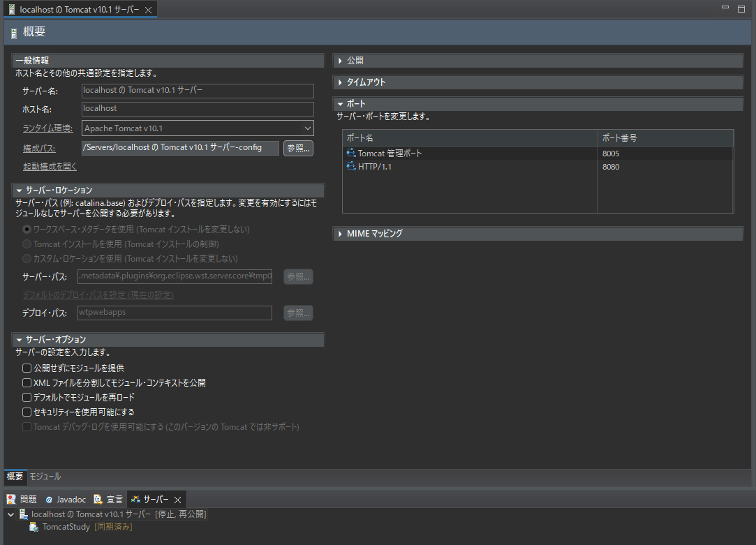Click 参照 button next to 構成パス
Screen dimensions: 756x545
298,148
